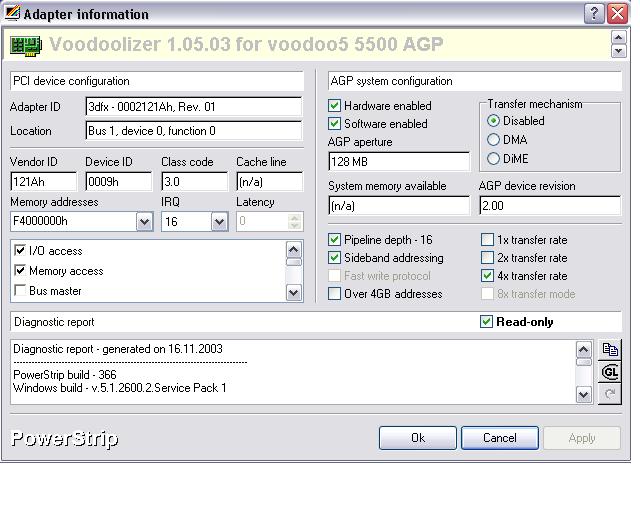Image resolution: width=640 pixels, height=512 pixels.
Task: Toggle I/O access checkbox
Action: [x=20, y=250]
